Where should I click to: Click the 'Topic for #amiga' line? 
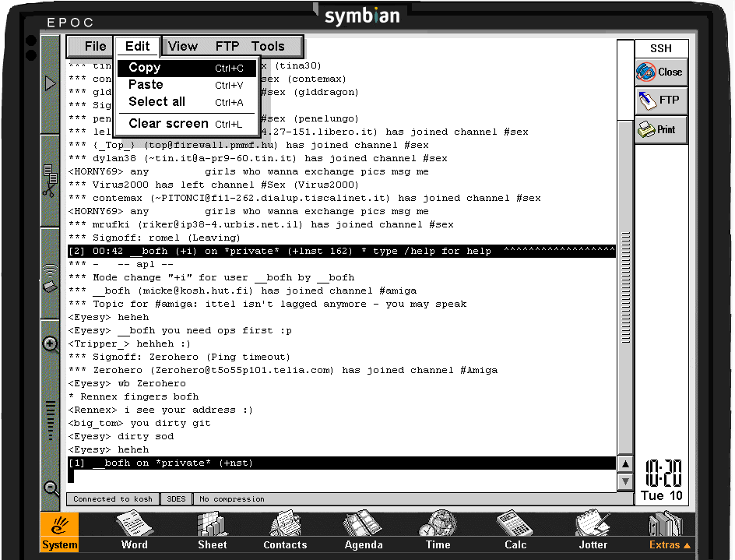268,304
